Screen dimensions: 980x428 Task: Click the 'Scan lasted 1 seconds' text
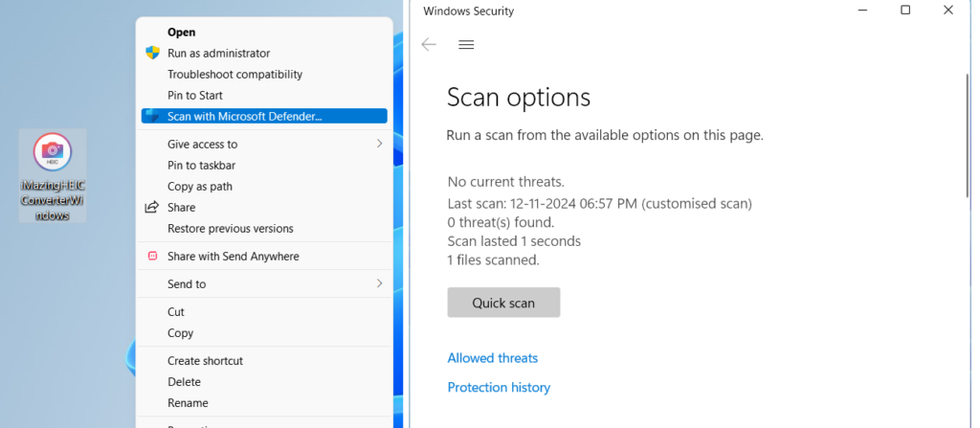pos(514,241)
